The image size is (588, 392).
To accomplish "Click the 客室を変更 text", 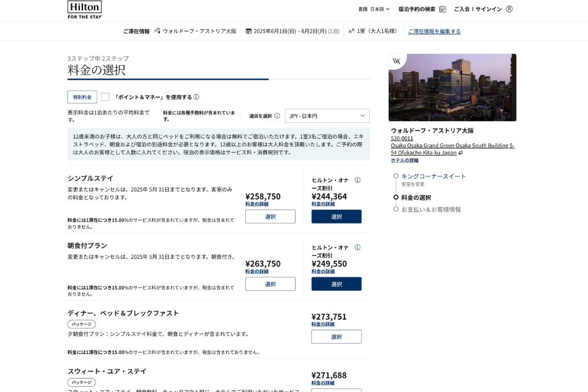I will [x=413, y=185].
